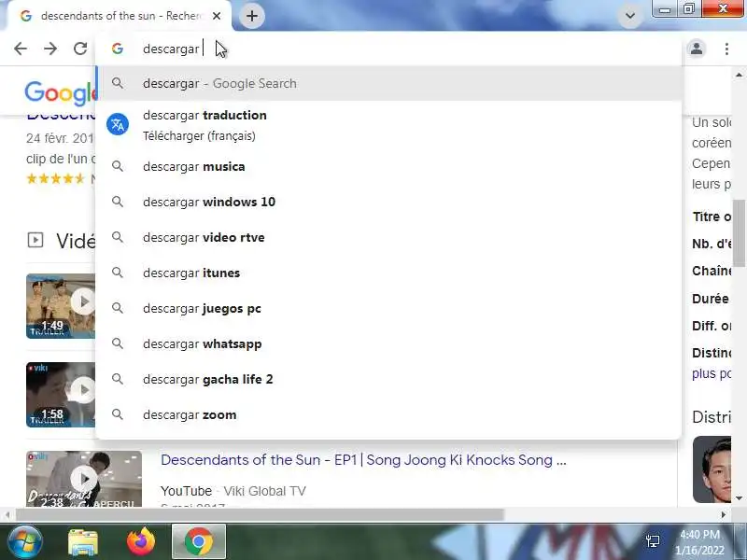Click search icon beside descargar musica
Viewport: 747px width, 560px height.
[x=118, y=166]
